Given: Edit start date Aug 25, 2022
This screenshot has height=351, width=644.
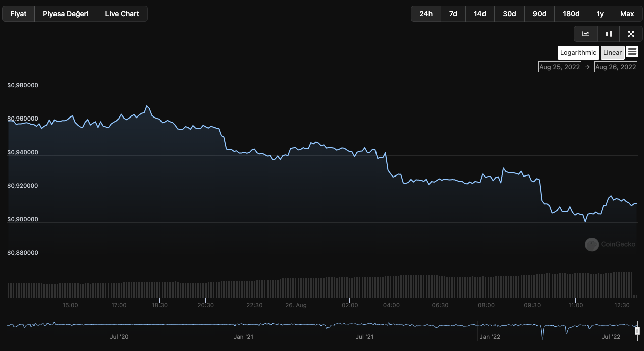Looking at the screenshot, I should [x=560, y=67].
